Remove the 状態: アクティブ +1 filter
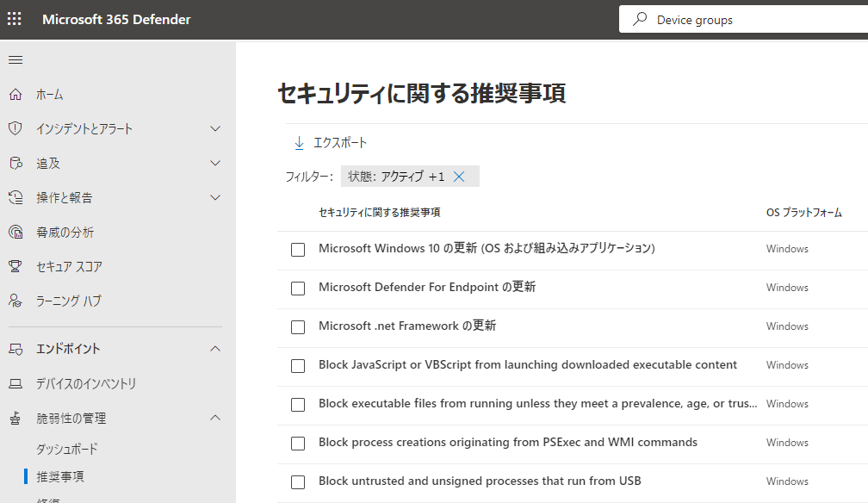Image resolution: width=868 pixels, height=503 pixels. tap(459, 177)
